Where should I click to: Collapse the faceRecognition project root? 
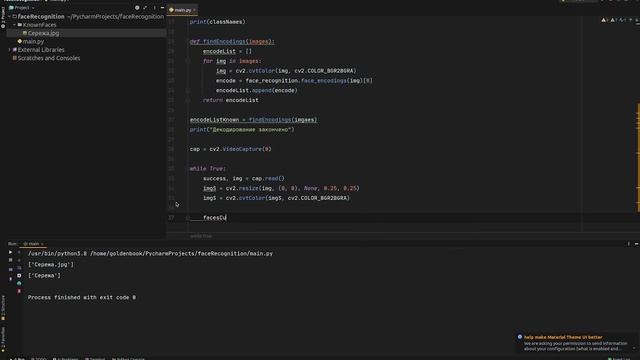point(9,17)
